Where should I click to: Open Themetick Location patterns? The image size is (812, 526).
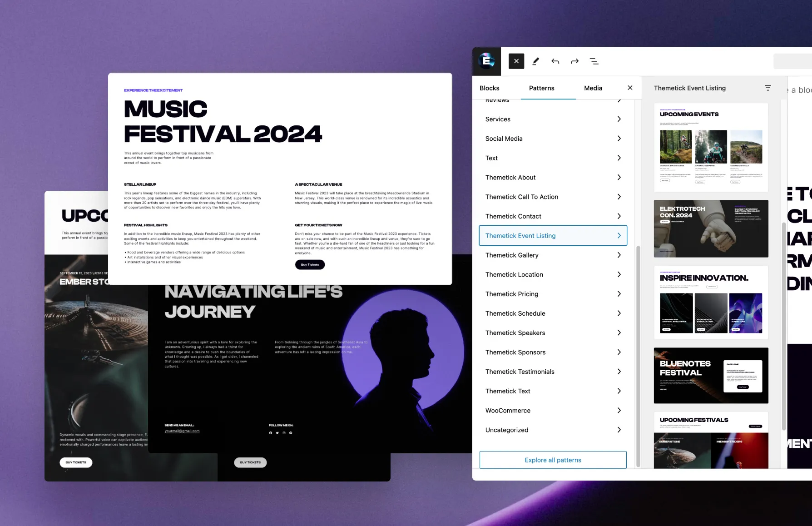(553, 275)
